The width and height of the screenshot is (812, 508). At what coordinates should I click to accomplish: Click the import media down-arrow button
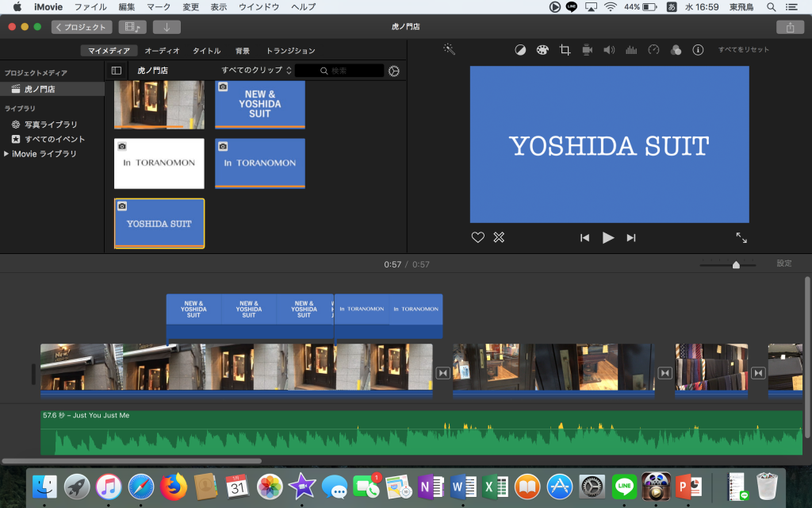coord(167,27)
